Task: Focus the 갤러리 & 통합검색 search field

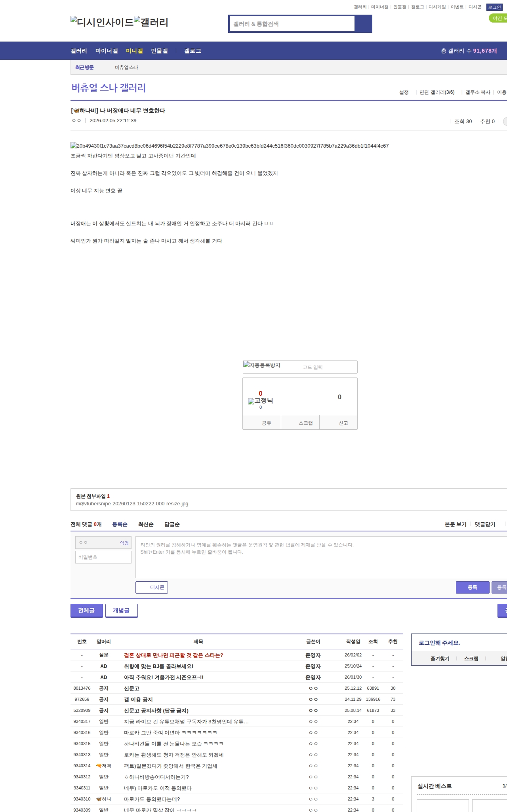Action: tap(292, 24)
